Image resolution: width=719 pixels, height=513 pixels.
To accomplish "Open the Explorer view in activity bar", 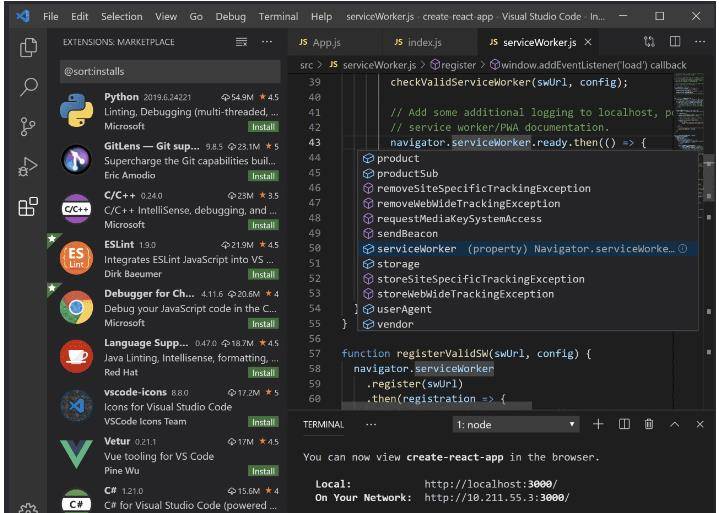I will tap(28, 47).
